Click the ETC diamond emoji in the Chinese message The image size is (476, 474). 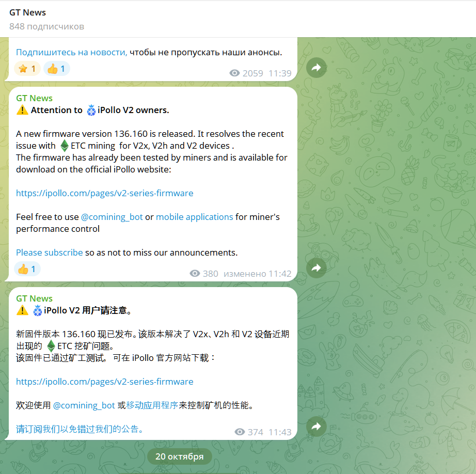51,346
